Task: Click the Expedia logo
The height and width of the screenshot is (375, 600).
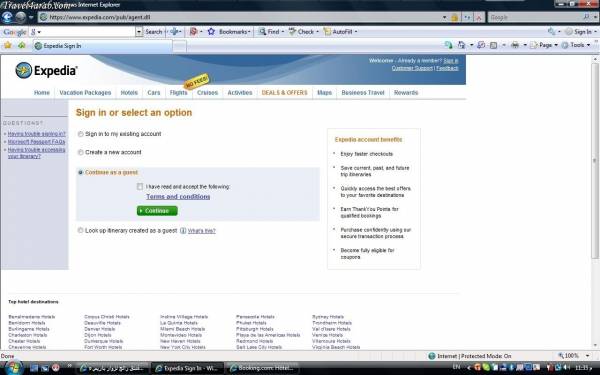Action: click(46, 70)
